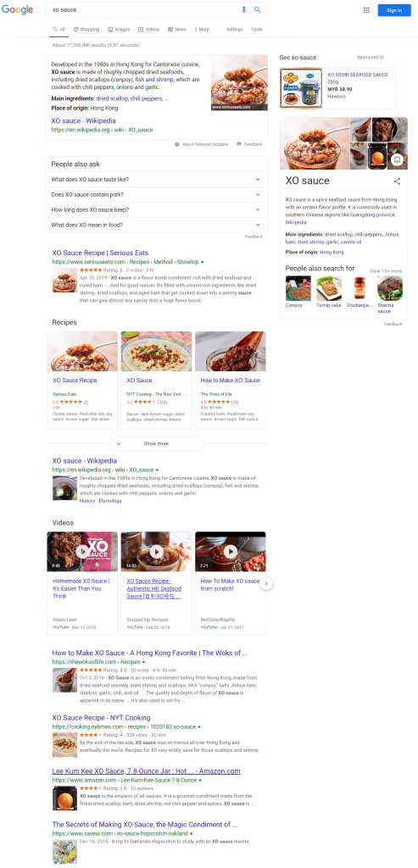Click the next arrow in Videos carousel

coord(266,583)
